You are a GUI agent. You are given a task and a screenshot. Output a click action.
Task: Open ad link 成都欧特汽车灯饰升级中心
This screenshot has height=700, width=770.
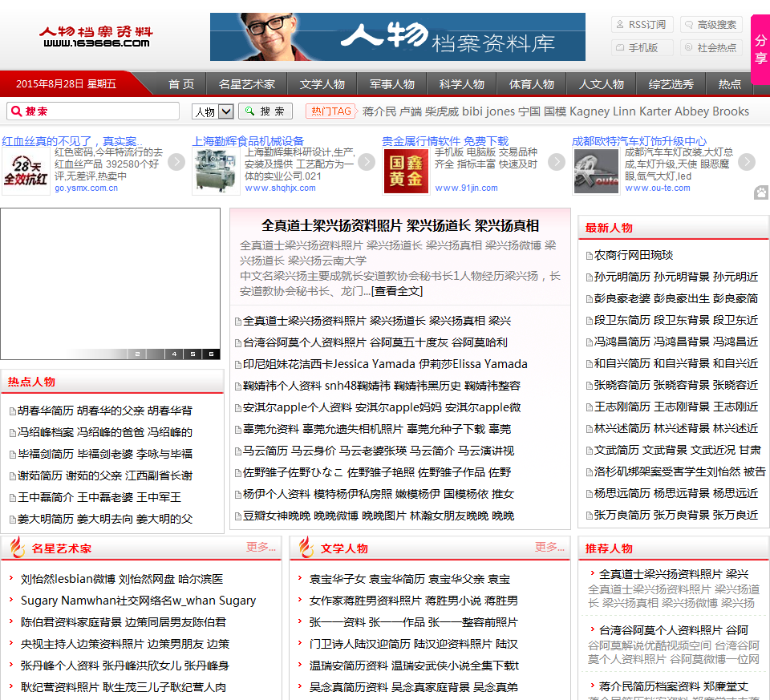(x=639, y=141)
